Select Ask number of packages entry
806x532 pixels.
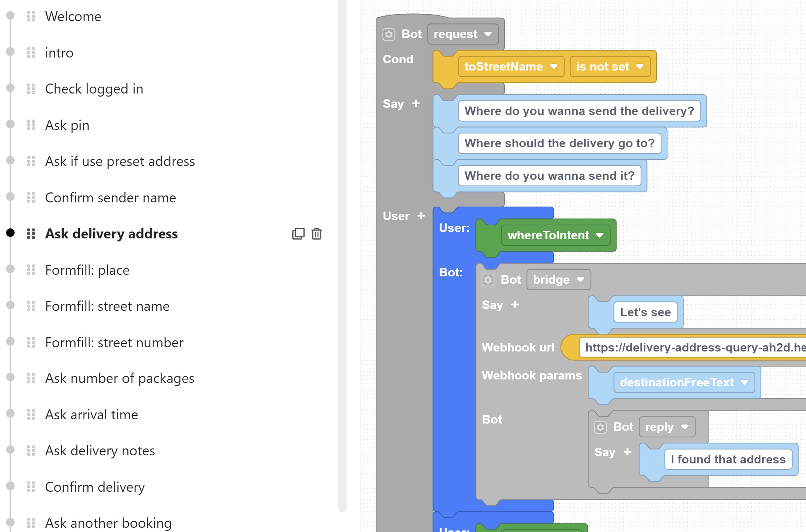tap(119, 378)
